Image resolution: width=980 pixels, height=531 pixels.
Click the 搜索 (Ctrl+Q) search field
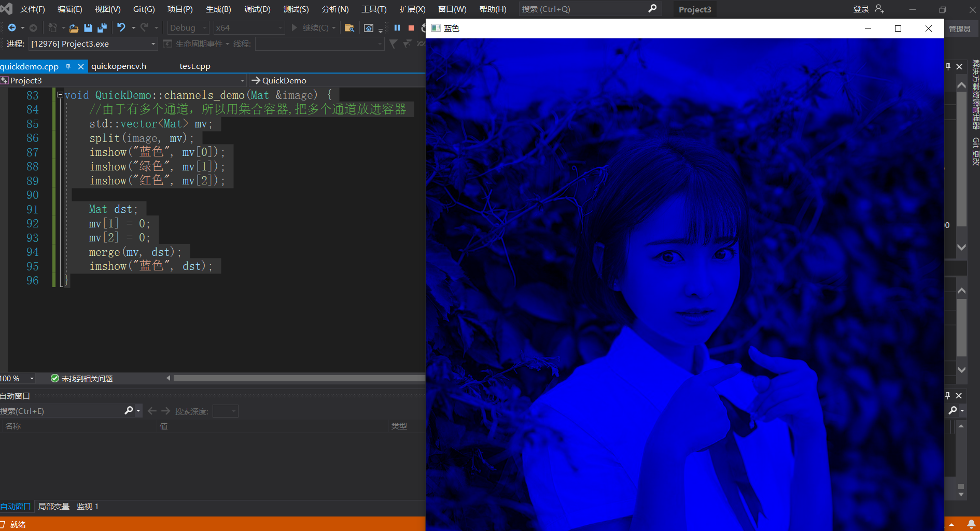coord(590,9)
